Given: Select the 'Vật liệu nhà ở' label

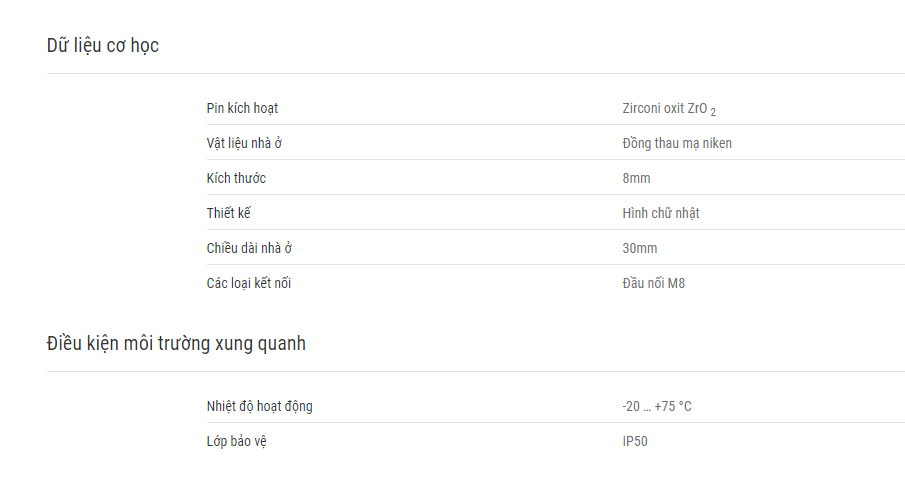Looking at the screenshot, I should pos(244,143).
